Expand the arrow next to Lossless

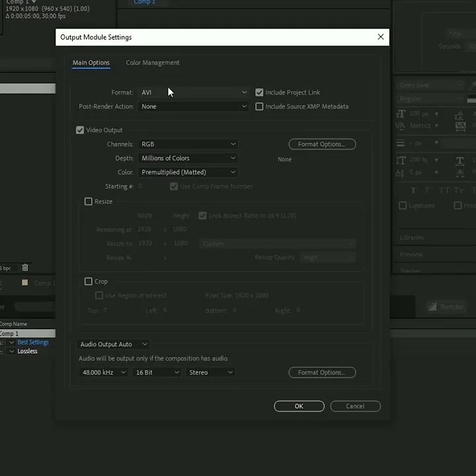pos(11,351)
